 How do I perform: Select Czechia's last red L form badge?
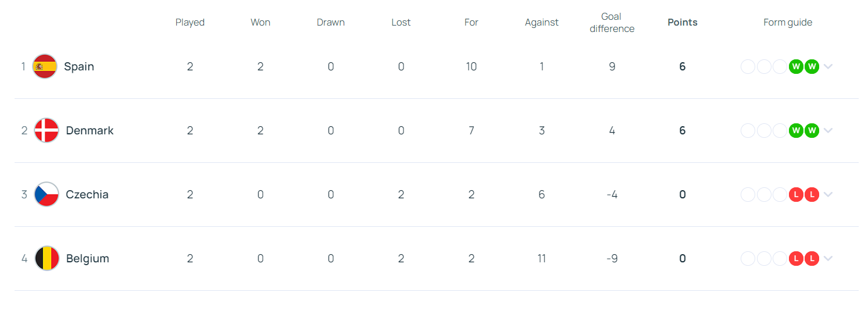tap(812, 194)
